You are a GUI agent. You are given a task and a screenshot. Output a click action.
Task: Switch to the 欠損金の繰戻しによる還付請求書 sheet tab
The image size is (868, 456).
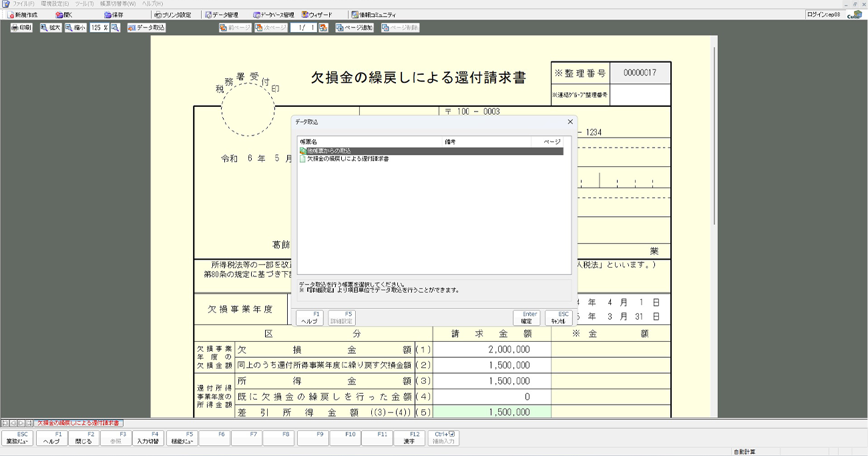(x=78, y=423)
